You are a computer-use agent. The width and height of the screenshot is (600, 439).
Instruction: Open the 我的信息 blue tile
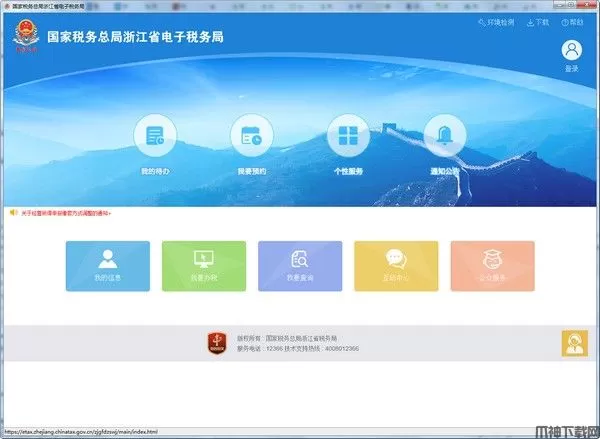(108, 266)
